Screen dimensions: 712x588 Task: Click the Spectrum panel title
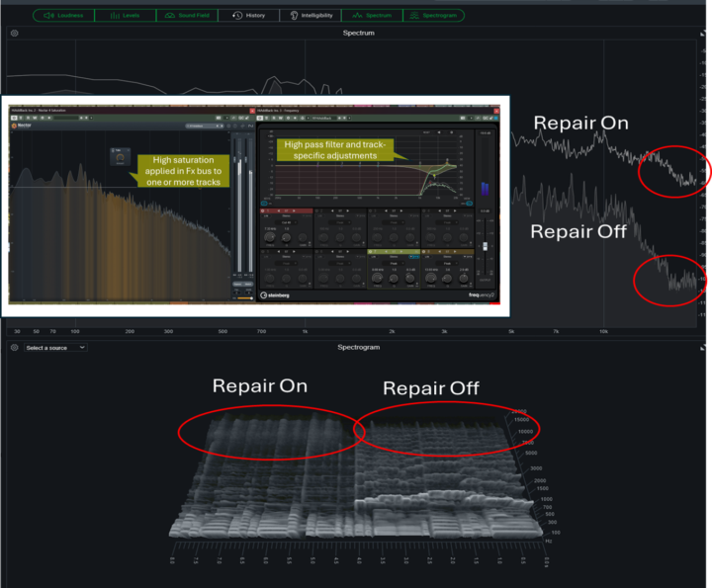358,34
